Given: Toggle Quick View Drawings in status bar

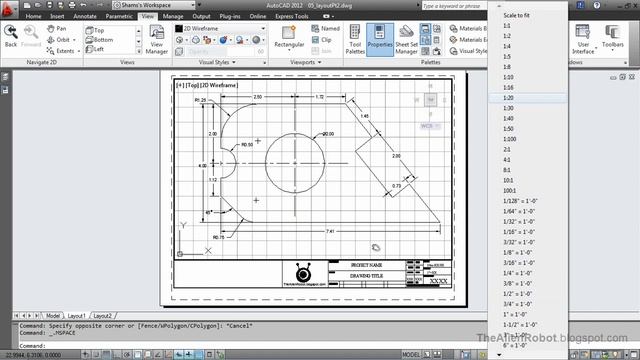Looking at the screenshot, I should coord(437,355).
